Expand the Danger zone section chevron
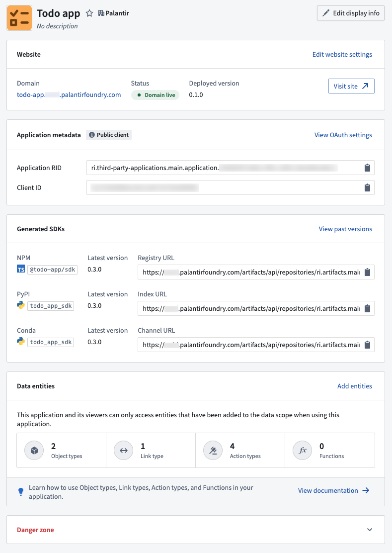This screenshot has width=392, height=553. (370, 530)
